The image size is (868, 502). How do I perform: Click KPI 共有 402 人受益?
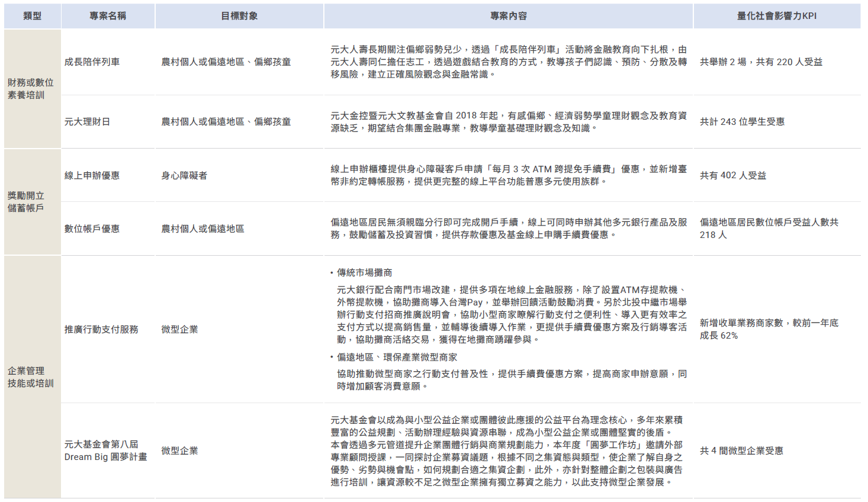pyautogui.click(x=733, y=175)
